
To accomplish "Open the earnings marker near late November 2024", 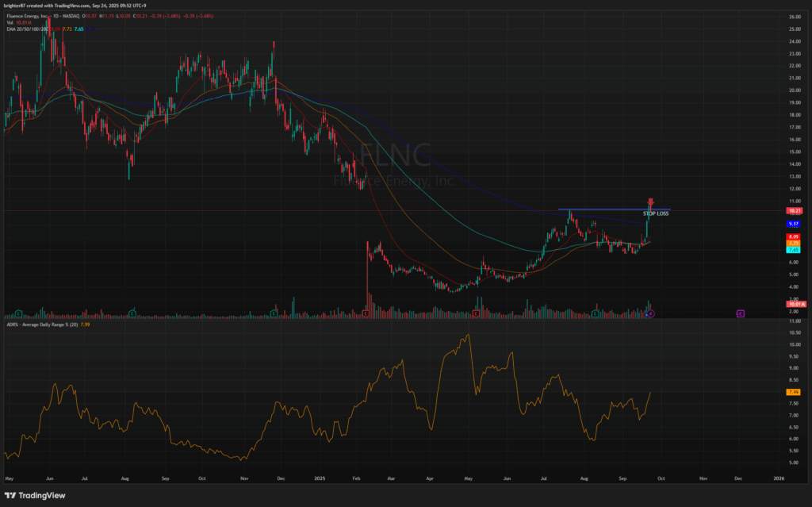I will click(x=274, y=313).
